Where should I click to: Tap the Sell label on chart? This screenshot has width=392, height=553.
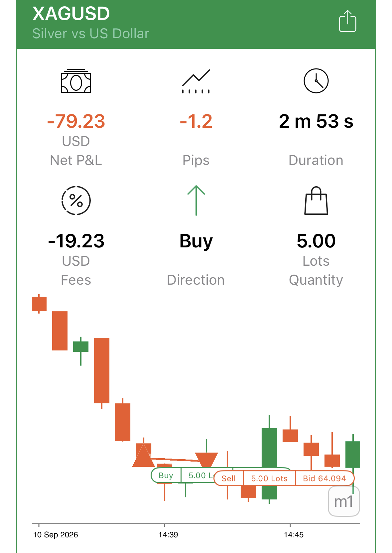click(229, 479)
